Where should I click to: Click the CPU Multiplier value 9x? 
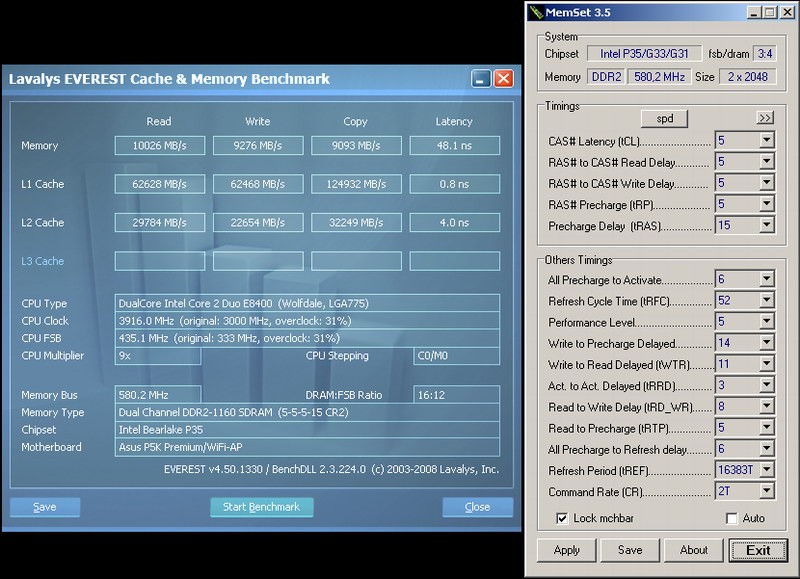coord(158,356)
